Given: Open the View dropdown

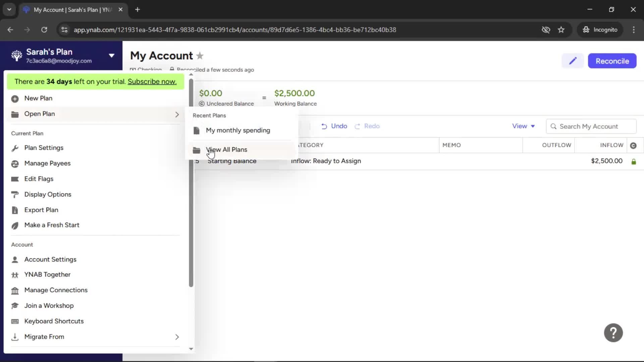Looking at the screenshot, I should click(523, 126).
